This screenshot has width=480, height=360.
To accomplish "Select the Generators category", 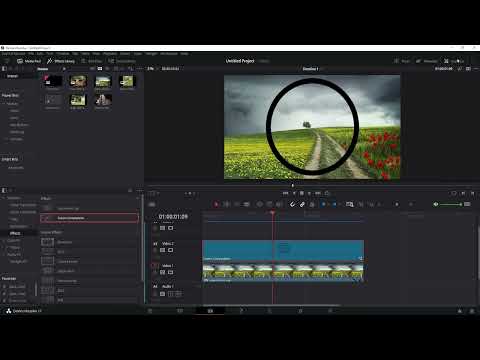I will [x=19, y=226].
